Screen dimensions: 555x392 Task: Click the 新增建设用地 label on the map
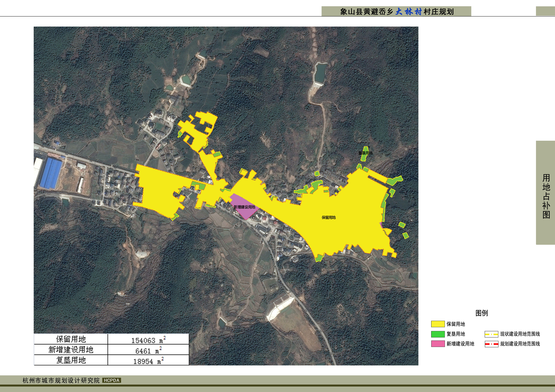(x=244, y=207)
